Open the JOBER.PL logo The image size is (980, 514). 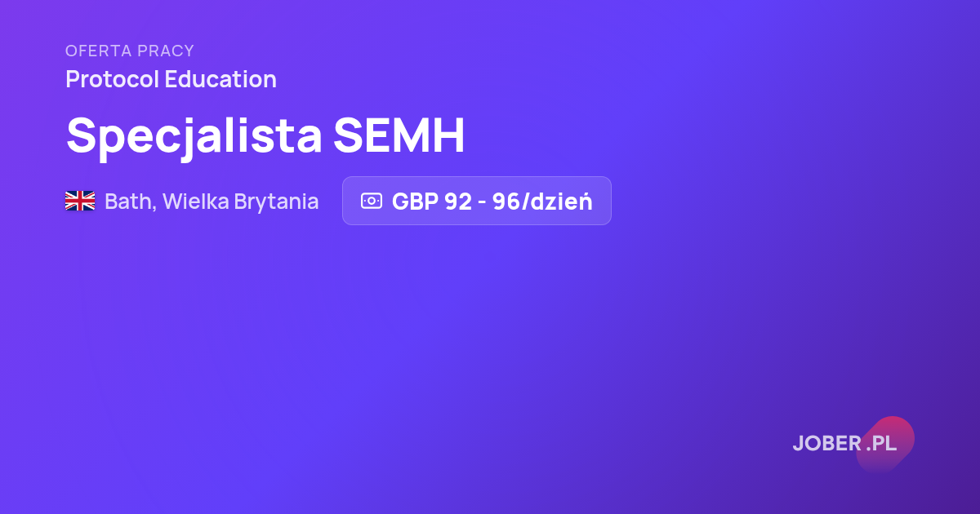click(845, 443)
